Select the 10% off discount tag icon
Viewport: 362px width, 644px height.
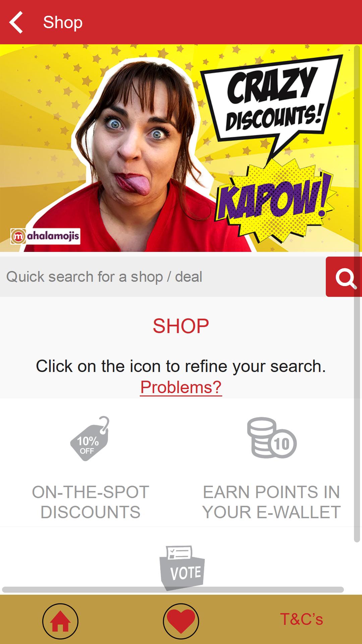point(90,439)
